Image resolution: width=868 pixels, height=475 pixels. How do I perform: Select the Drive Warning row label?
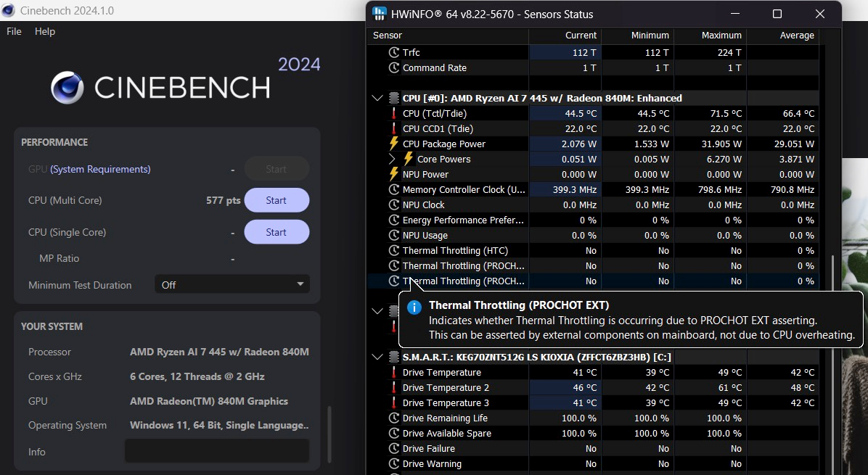(x=432, y=464)
